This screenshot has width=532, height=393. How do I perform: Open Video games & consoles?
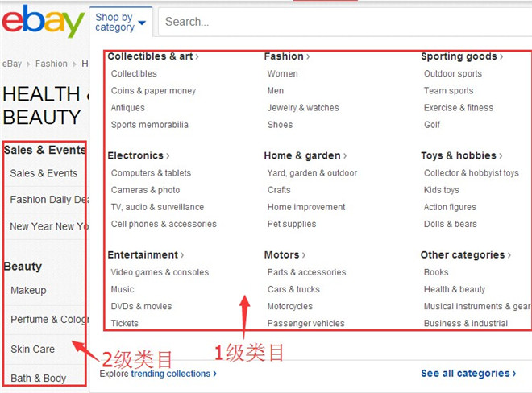click(x=160, y=272)
